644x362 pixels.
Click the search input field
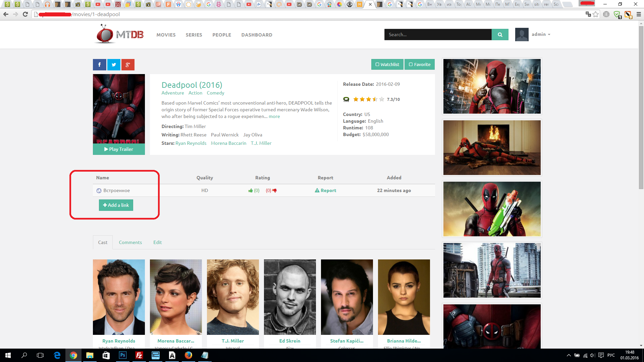[x=438, y=35]
